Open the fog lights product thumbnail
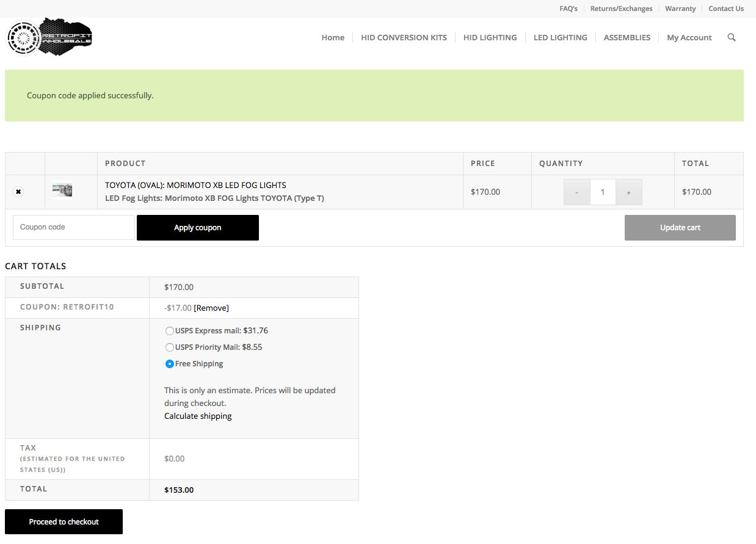The image size is (756, 544). [x=62, y=190]
